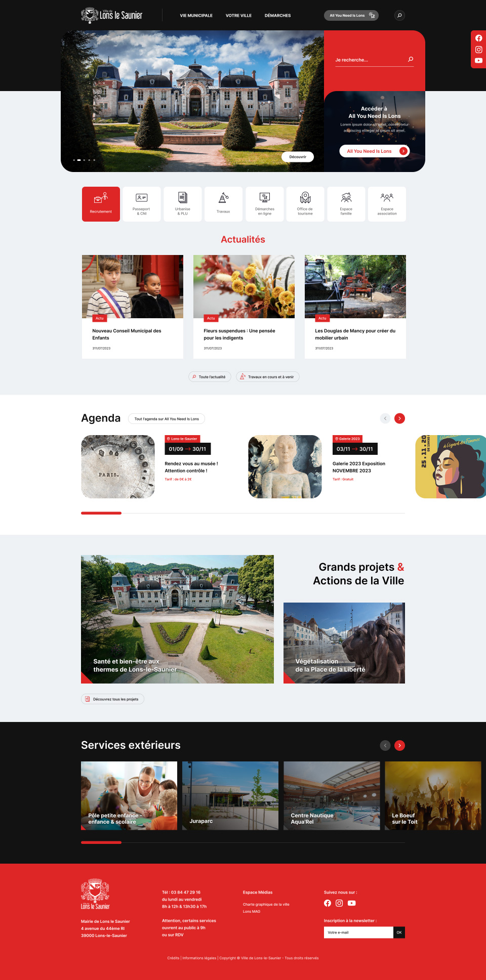Image resolution: width=486 pixels, height=980 pixels.
Task: Open the YouTube icon in the footer
Action: (351, 903)
